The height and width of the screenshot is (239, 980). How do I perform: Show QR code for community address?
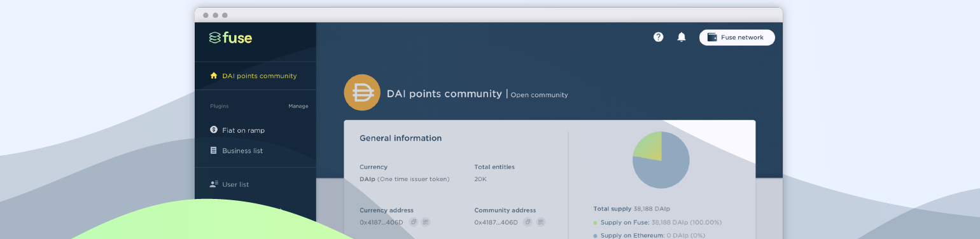coord(540,222)
